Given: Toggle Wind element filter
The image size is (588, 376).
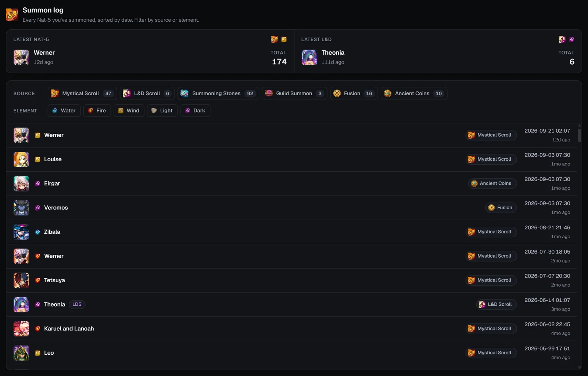Looking at the screenshot, I should coord(129,111).
